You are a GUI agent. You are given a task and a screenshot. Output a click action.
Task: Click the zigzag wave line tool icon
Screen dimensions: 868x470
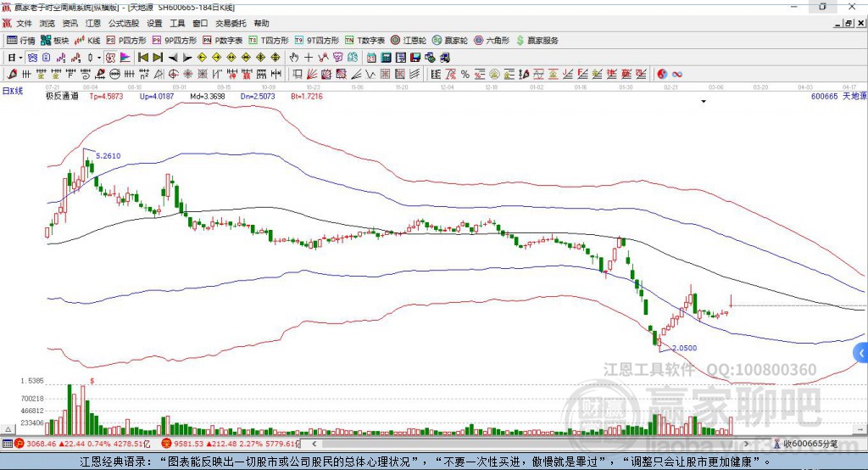coord(370,74)
